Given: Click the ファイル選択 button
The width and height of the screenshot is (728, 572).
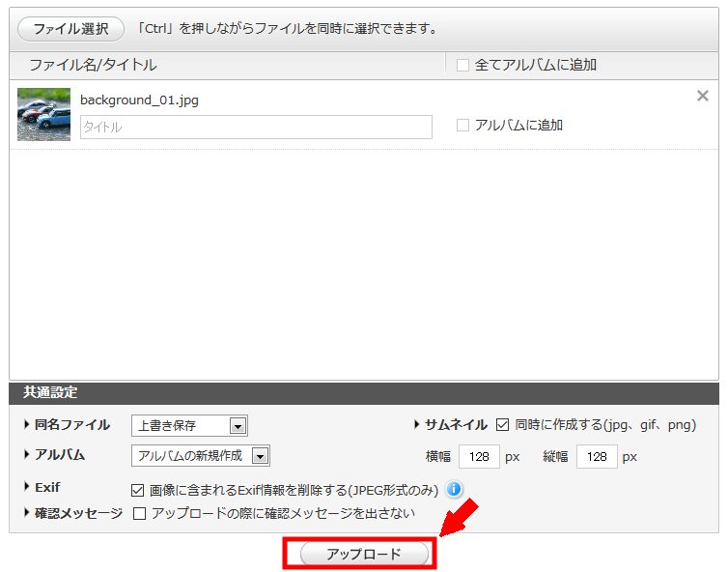Looking at the screenshot, I should pos(70,29).
